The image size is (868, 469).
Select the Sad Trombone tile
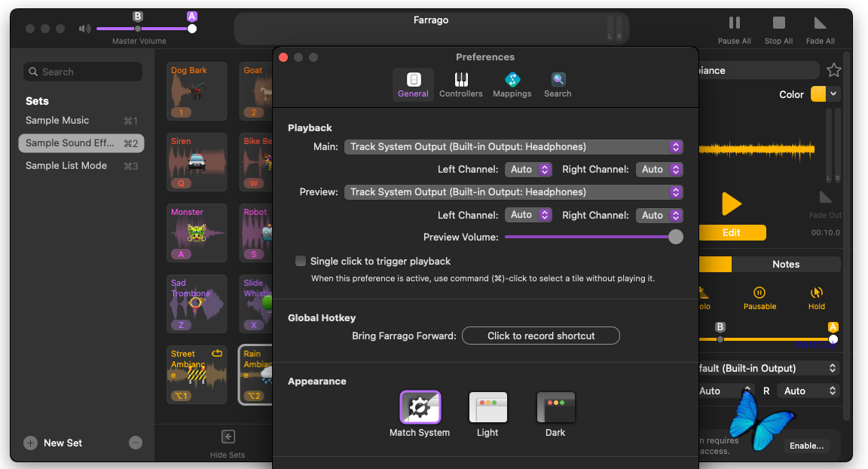point(197,303)
